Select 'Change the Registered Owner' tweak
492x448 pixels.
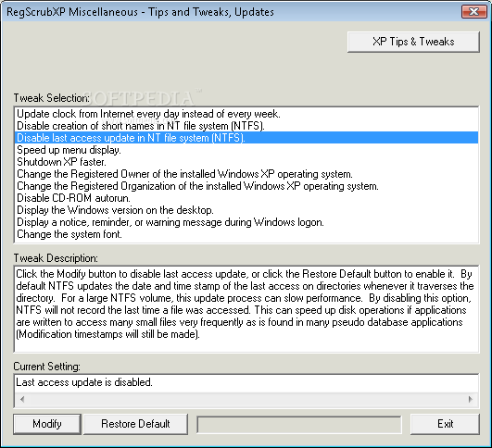(246, 174)
